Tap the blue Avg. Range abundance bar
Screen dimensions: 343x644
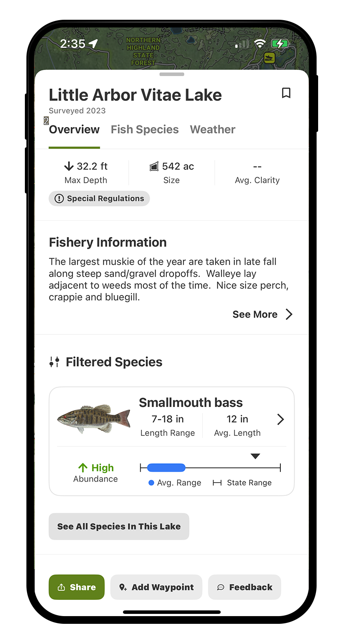pos(166,468)
